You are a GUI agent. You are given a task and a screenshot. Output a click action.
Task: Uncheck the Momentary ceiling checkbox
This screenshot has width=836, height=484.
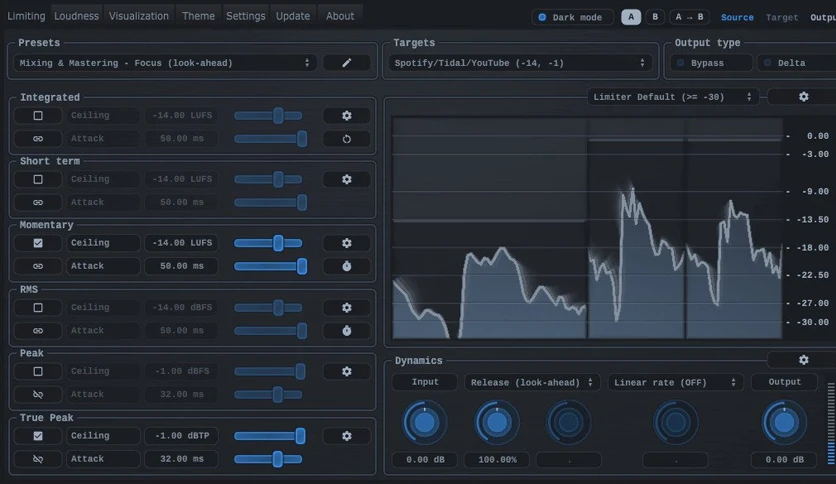pyautogui.click(x=38, y=243)
